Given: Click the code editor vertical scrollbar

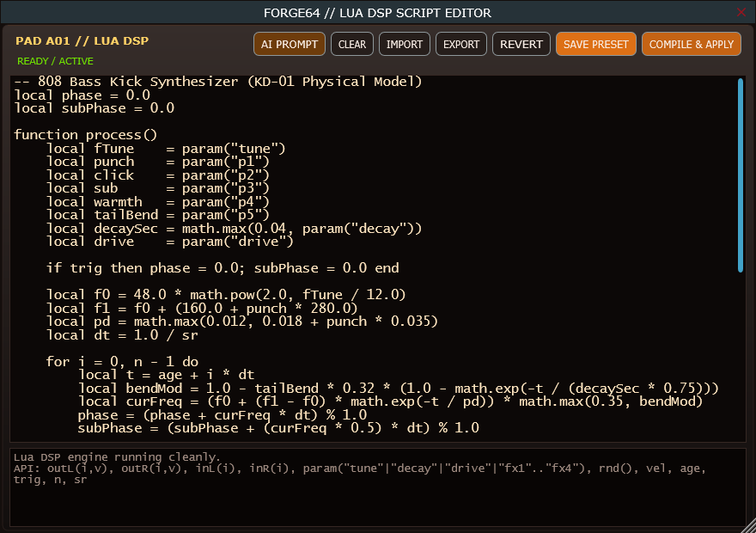Looking at the screenshot, I should 741,175.
